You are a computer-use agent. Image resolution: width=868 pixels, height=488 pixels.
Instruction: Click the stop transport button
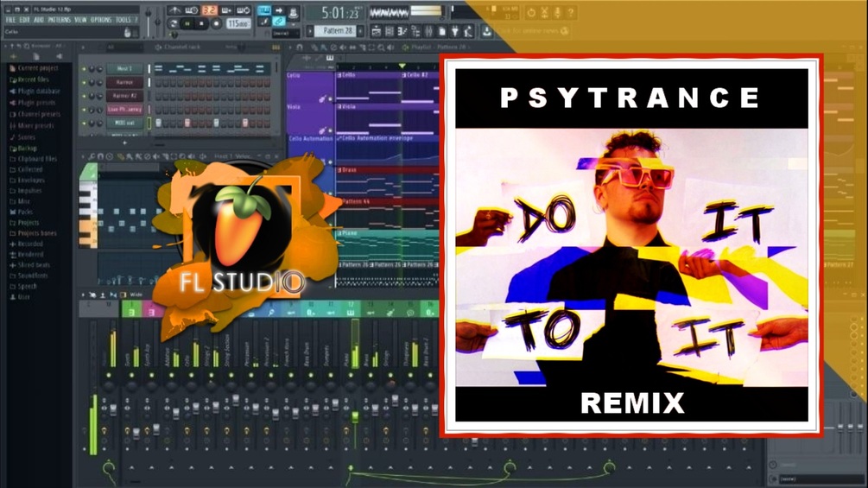pyautogui.click(x=201, y=24)
